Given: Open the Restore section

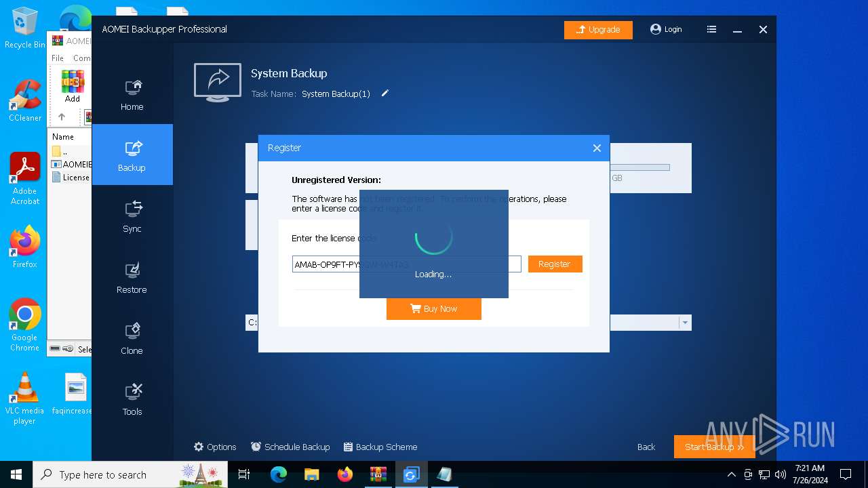Looking at the screenshot, I should coord(132,277).
